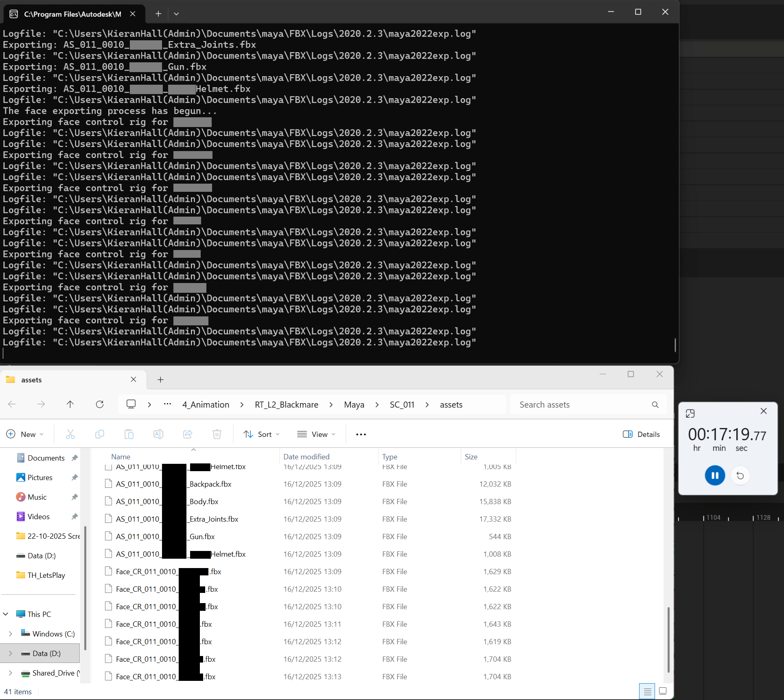This screenshot has width=784, height=700.
Task: Open the New item button
Action: pyautogui.click(x=25, y=434)
